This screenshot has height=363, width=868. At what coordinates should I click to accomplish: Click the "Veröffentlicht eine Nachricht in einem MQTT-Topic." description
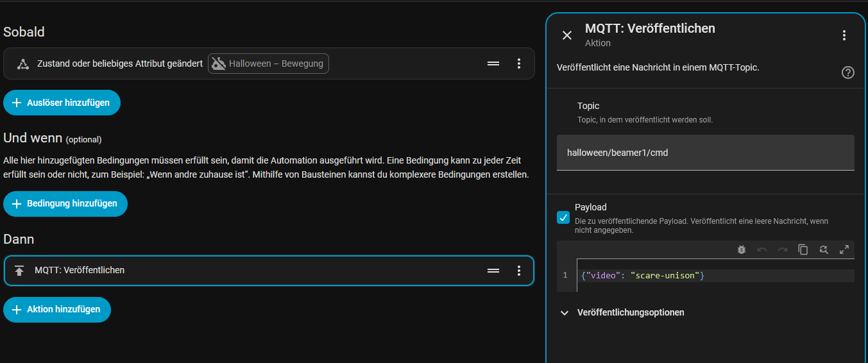(658, 67)
